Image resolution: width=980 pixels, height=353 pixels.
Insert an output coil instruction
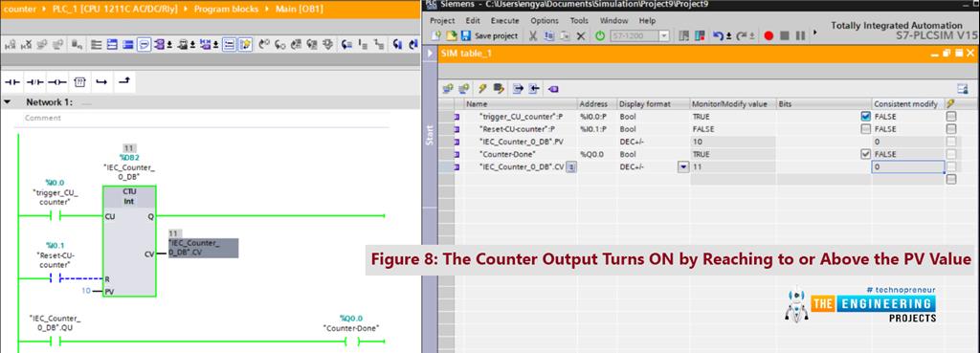(57, 82)
